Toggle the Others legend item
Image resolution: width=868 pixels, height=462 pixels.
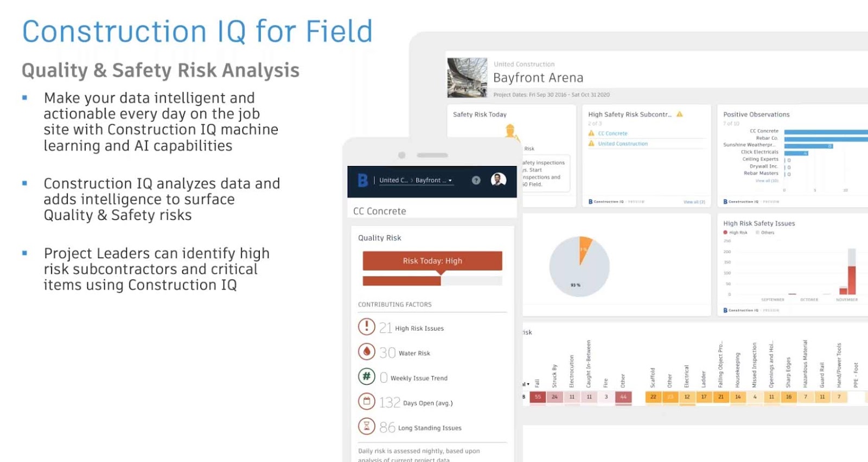pyautogui.click(x=765, y=233)
